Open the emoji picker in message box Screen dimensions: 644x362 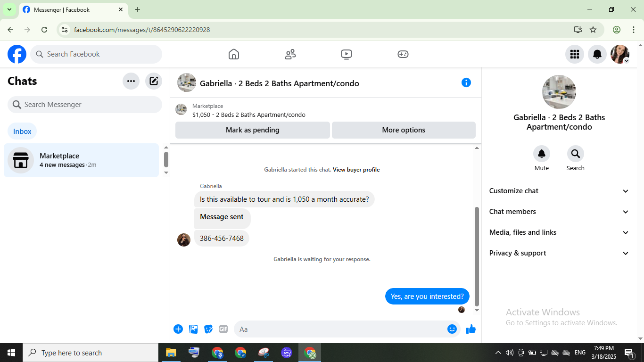(452, 329)
